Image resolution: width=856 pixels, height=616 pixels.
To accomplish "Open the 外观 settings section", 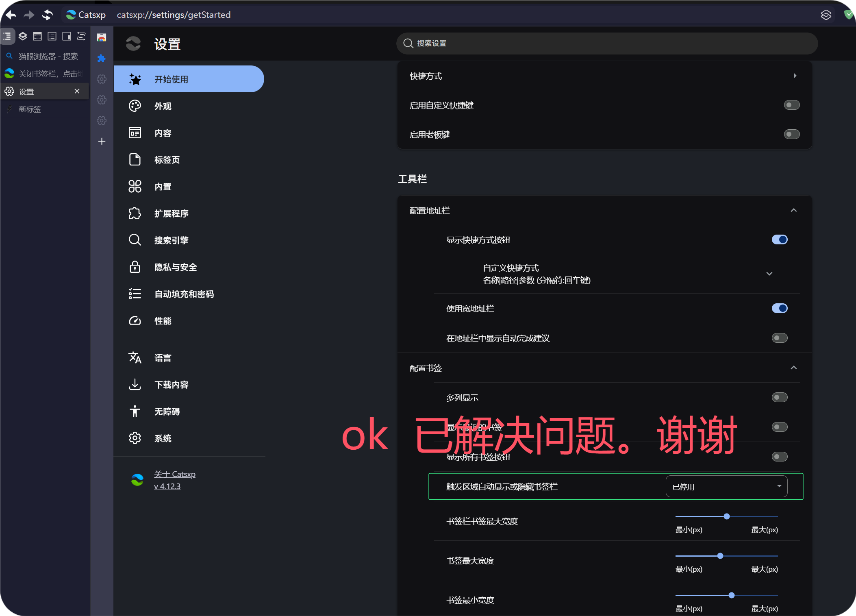I will pyautogui.click(x=163, y=106).
